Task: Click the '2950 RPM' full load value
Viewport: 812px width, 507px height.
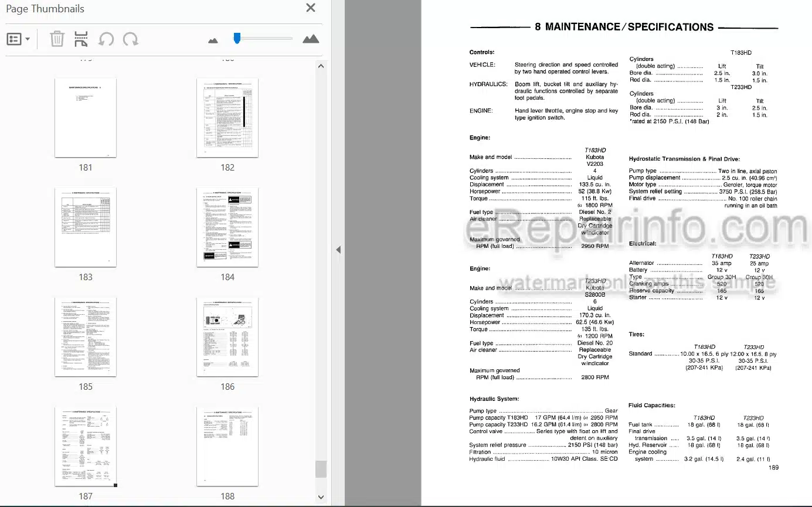Action: (x=595, y=246)
